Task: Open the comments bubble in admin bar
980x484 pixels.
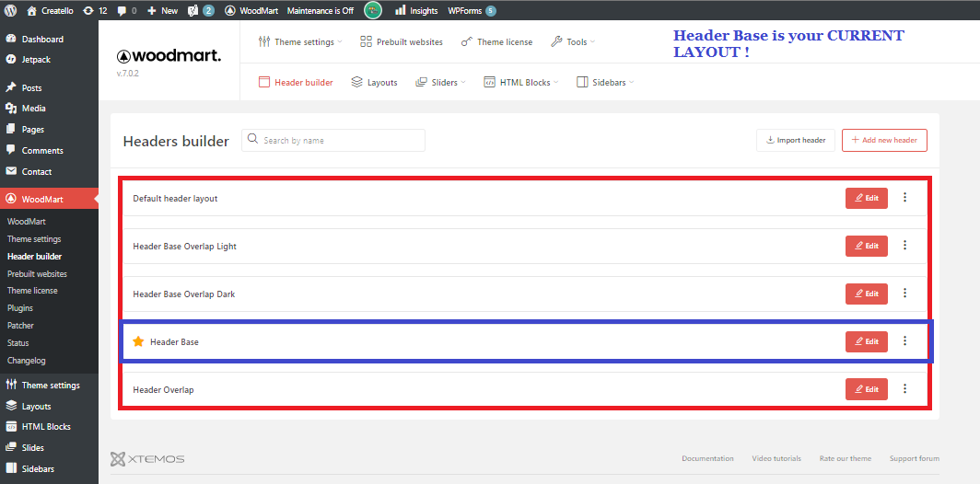Action: [127, 11]
